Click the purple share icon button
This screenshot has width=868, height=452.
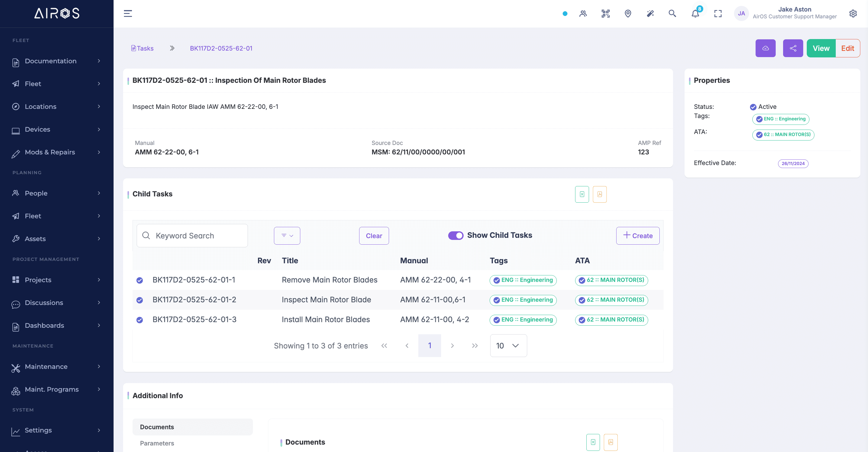(x=793, y=49)
